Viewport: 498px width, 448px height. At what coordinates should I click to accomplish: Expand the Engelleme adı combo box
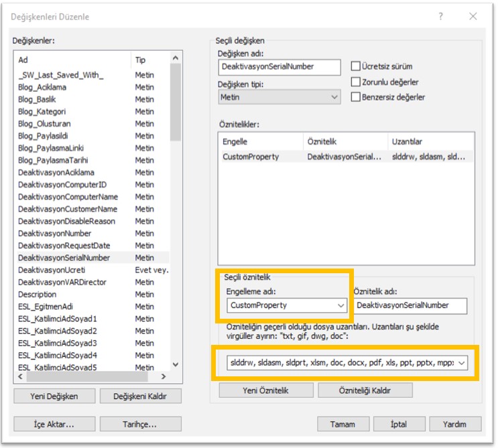click(341, 305)
